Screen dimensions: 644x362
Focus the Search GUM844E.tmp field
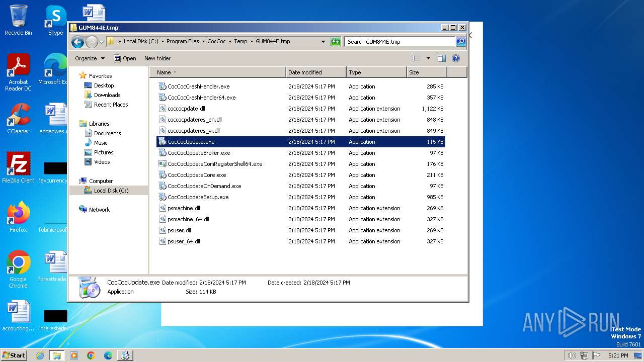pos(400,42)
